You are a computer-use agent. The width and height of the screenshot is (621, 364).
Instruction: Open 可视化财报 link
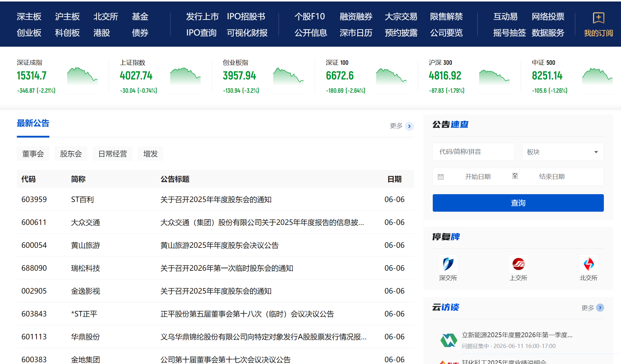click(x=247, y=33)
